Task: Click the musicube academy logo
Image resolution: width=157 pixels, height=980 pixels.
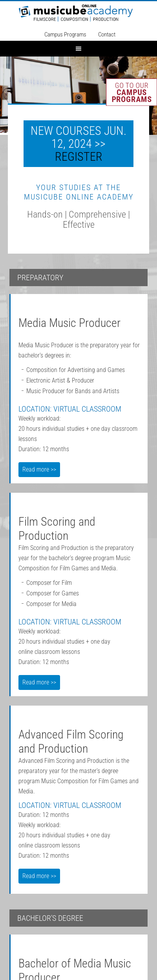Action: 77,13
